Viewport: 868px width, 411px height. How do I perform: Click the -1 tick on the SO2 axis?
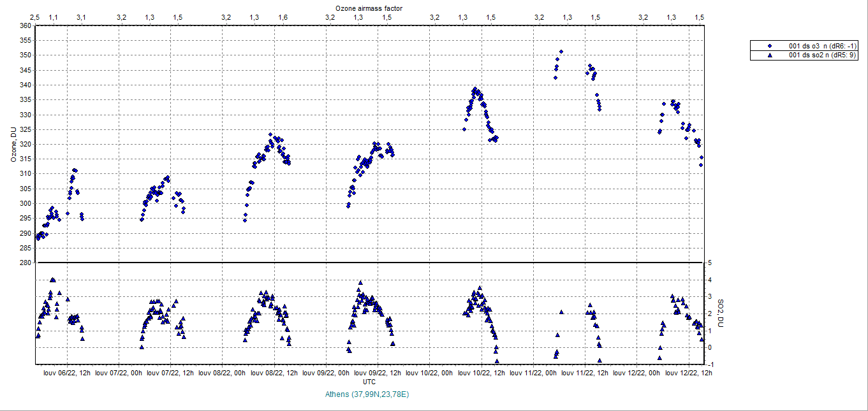click(710, 364)
